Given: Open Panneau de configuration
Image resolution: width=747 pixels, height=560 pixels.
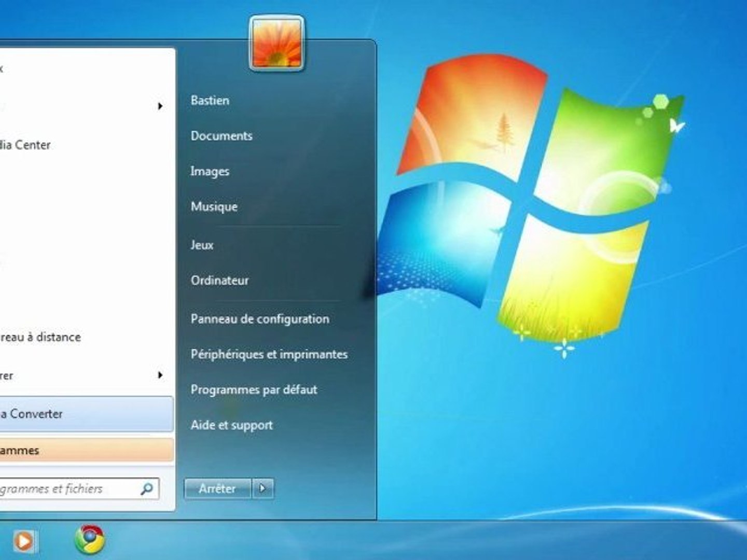Looking at the screenshot, I should point(259,319).
